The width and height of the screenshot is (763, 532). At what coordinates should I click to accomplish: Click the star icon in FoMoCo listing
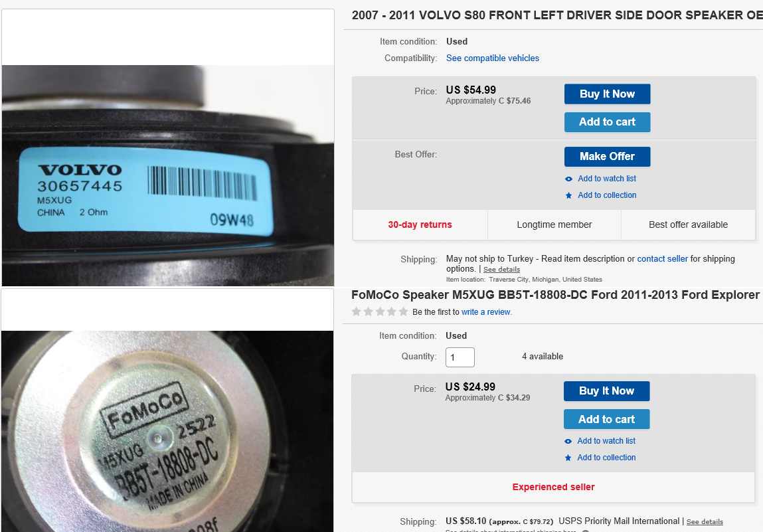568,458
